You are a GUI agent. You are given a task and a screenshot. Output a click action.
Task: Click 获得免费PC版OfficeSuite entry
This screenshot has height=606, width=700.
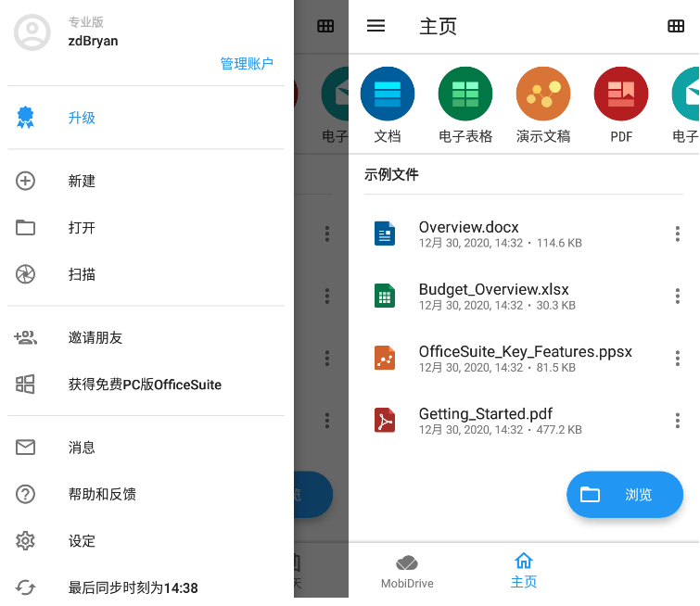coord(145,385)
